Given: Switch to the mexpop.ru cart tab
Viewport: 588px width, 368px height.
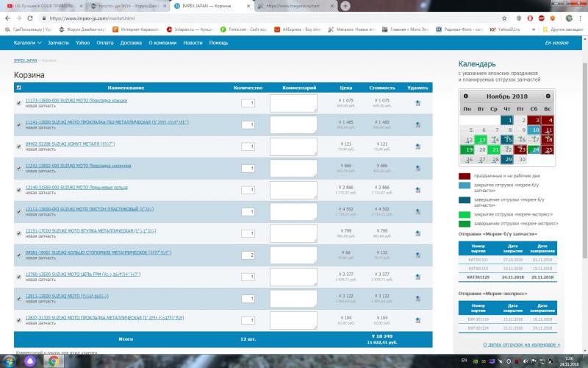Looking at the screenshot, I should click(x=295, y=6).
